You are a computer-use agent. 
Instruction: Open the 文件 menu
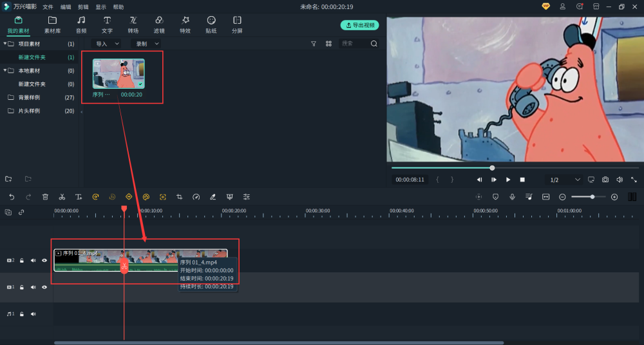(x=48, y=7)
